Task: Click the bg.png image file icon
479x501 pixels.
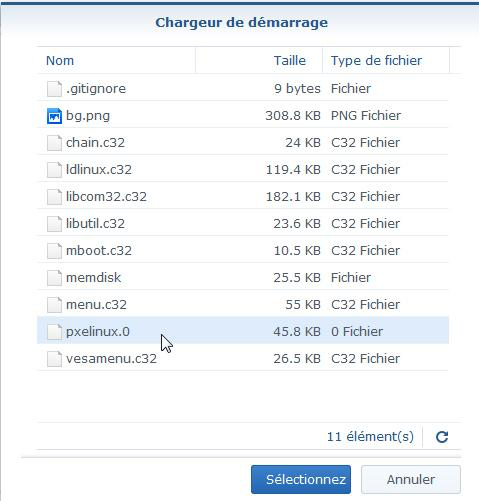Action: 54,116
